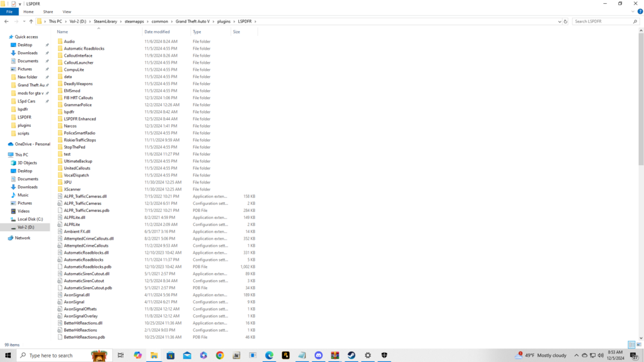Click the Back navigation arrow
This screenshot has width=644, height=362.
(6, 21)
